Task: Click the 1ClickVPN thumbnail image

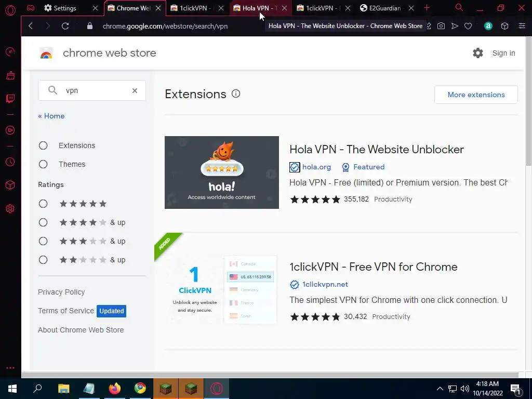Action: (221, 289)
